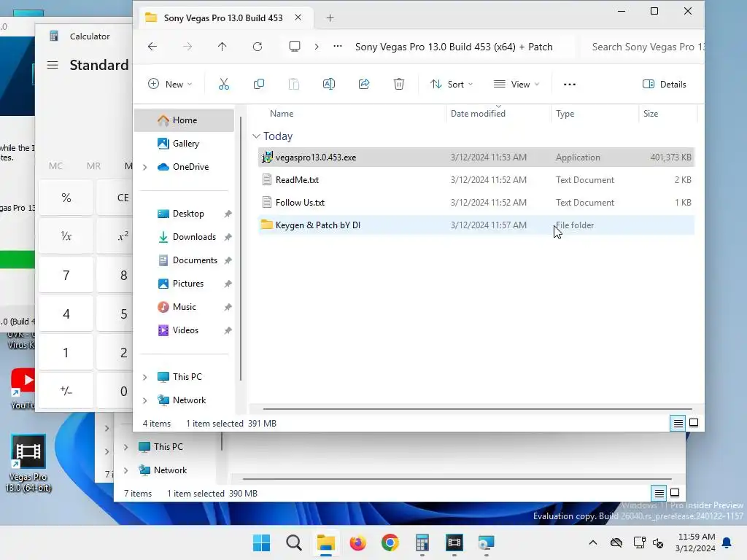Open the New dropdown
Screen dimensions: 747x560
[170, 85]
